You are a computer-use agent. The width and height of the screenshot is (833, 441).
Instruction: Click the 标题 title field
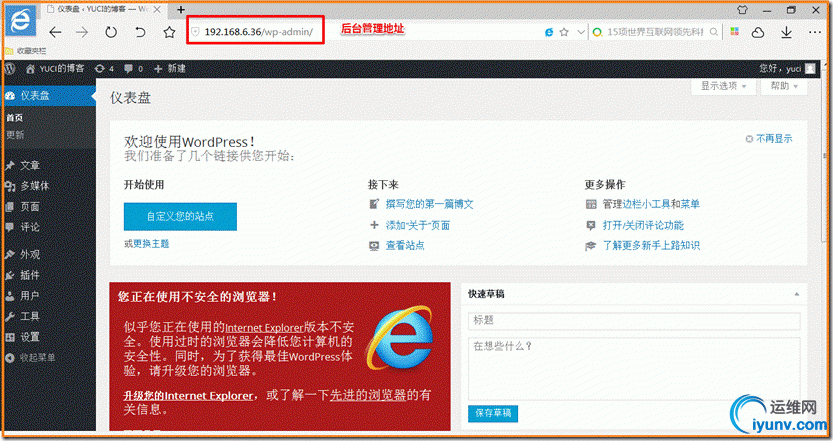(x=634, y=320)
